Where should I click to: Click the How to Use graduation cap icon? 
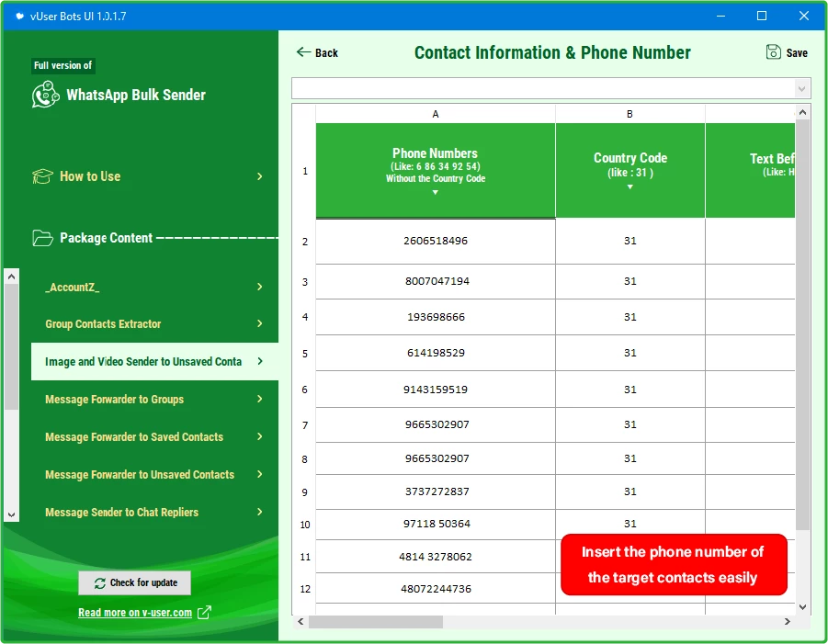click(43, 176)
